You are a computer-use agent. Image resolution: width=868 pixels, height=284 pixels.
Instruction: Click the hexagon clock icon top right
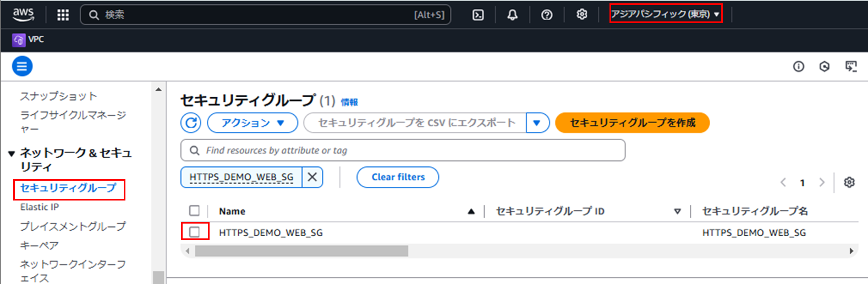[x=825, y=66]
